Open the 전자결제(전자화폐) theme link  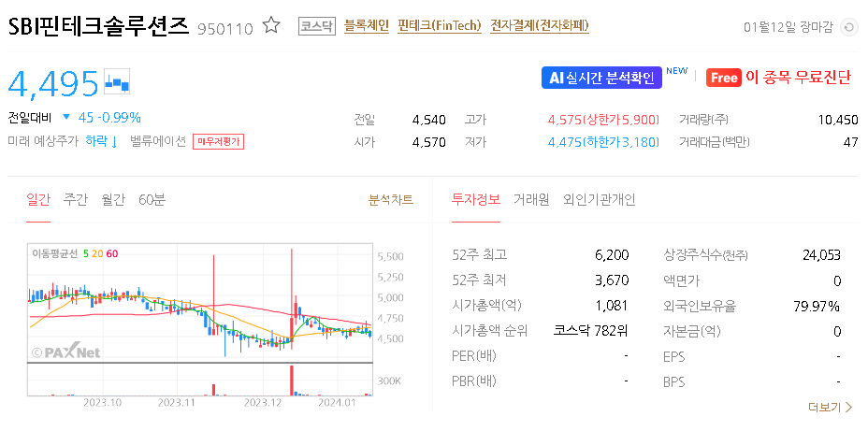539,25
